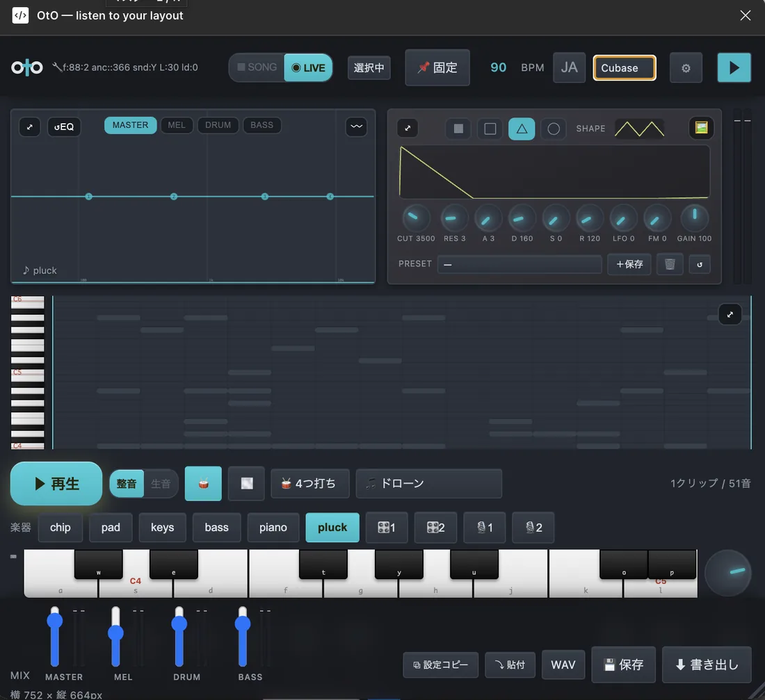Enable 生音 raw sound mode
Viewport: 765px width, 700px height.
click(161, 483)
